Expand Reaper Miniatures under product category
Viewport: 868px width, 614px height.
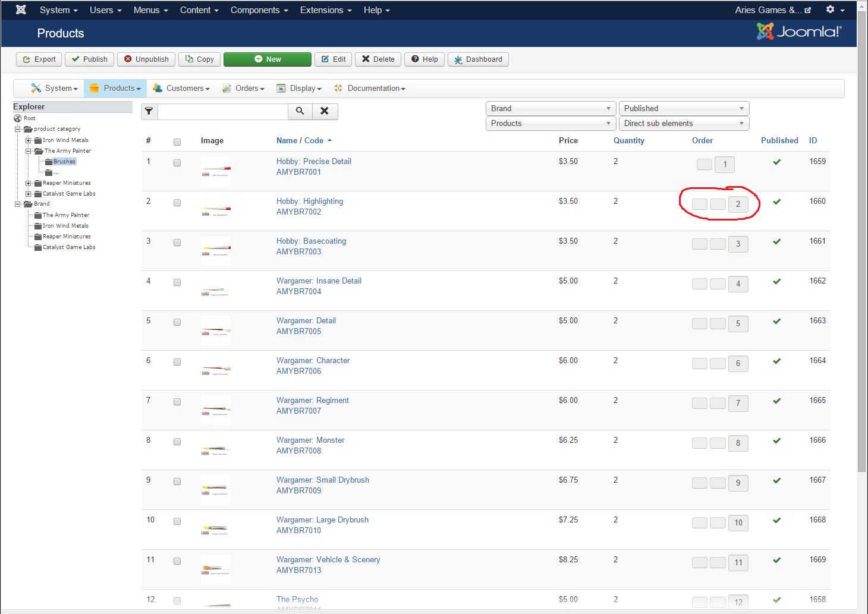(28, 183)
